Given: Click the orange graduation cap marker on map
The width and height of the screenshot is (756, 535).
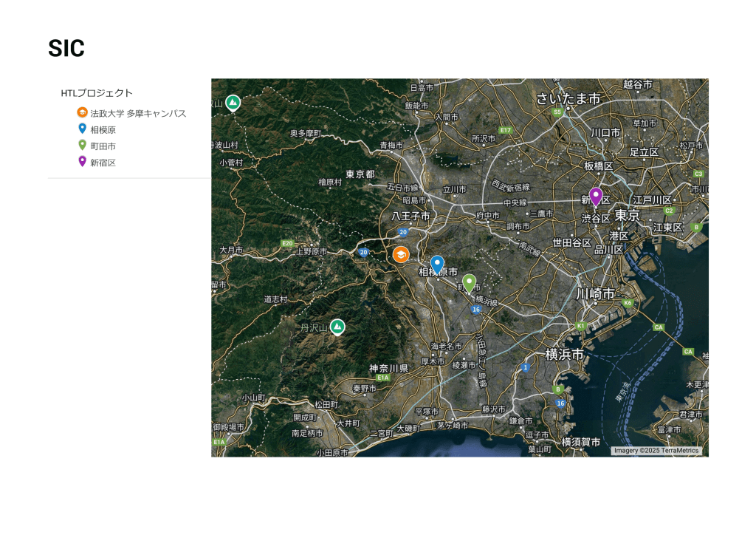Looking at the screenshot, I should click(400, 254).
